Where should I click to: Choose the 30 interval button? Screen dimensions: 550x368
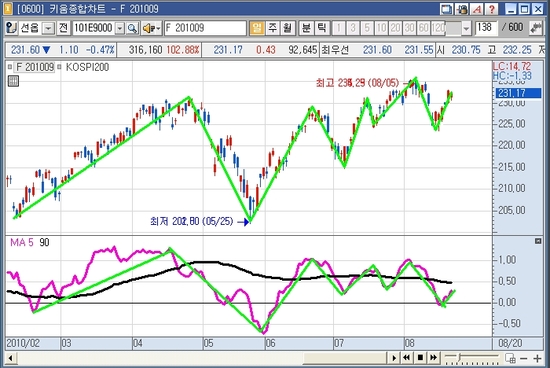tap(409, 28)
